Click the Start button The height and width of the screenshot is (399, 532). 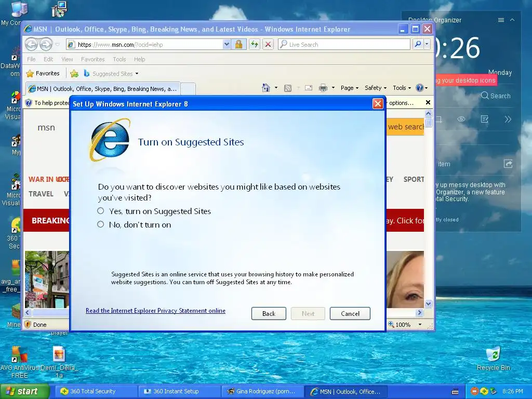click(24, 391)
